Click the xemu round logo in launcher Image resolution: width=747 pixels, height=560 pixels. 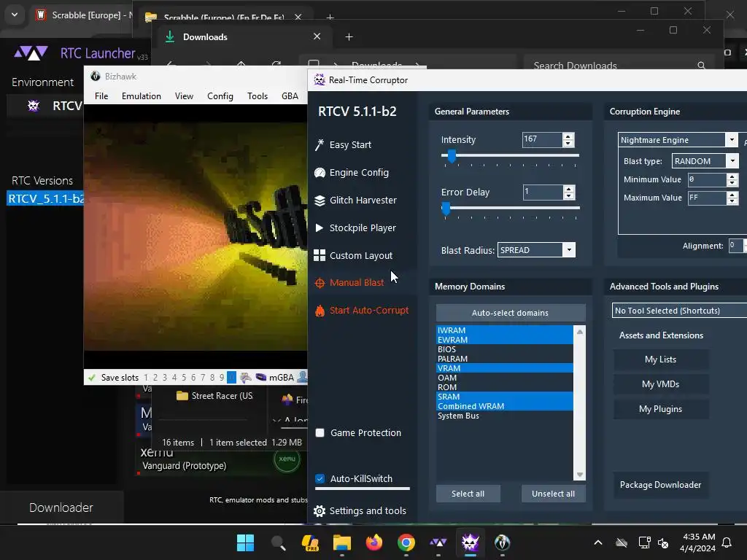click(287, 459)
